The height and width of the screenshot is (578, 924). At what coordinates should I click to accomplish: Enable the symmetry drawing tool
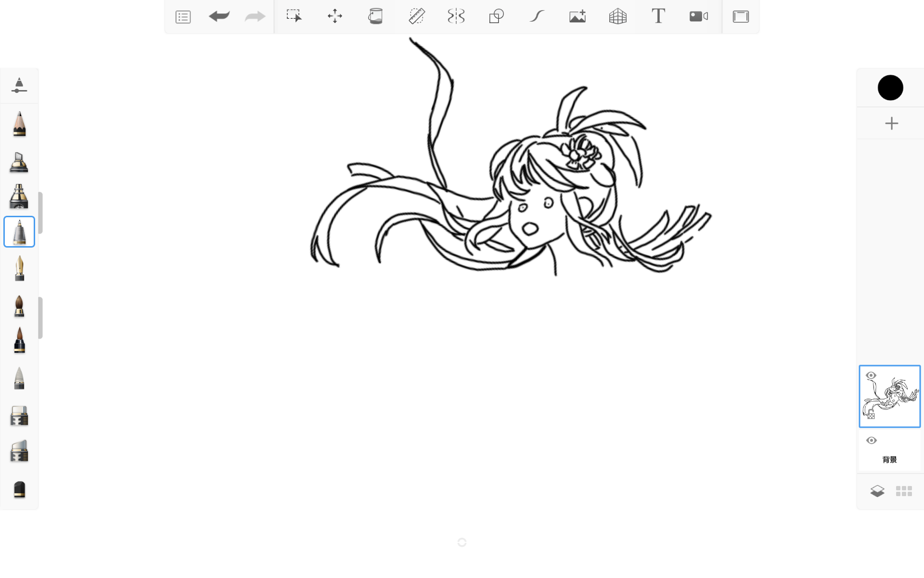pos(456,16)
